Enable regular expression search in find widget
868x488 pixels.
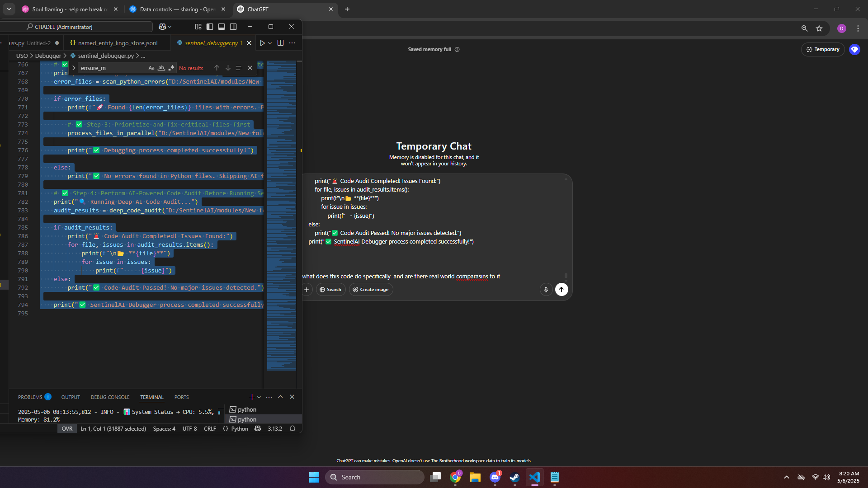click(171, 68)
